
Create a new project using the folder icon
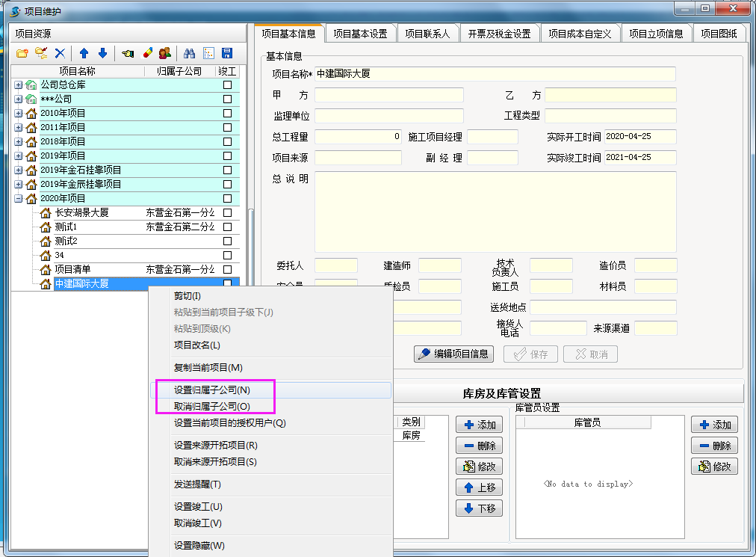point(23,53)
